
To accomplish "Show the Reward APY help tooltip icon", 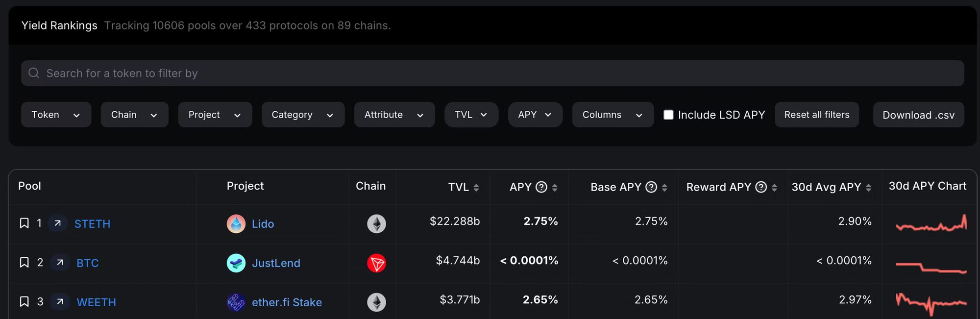I will 761,187.
